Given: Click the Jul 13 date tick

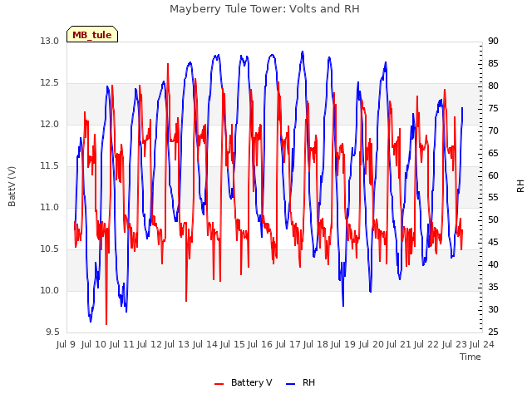Looking at the screenshot, I should coord(176,344).
